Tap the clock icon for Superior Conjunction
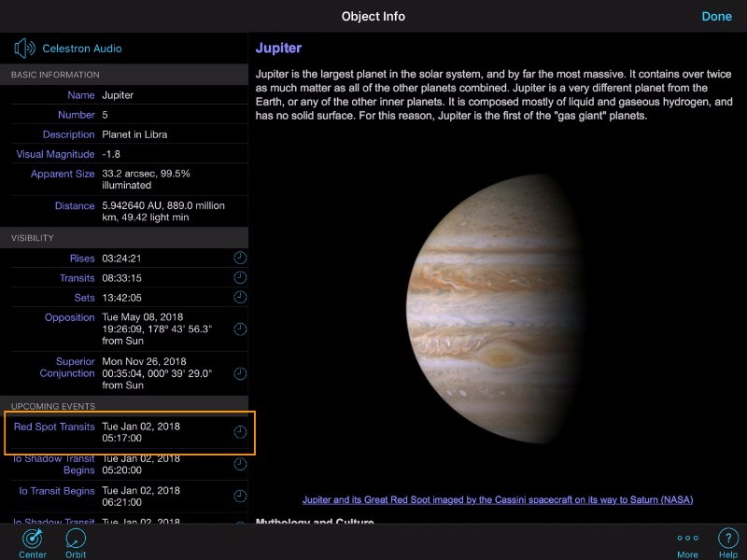The image size is (747, 560). click(x=240, y=374)
